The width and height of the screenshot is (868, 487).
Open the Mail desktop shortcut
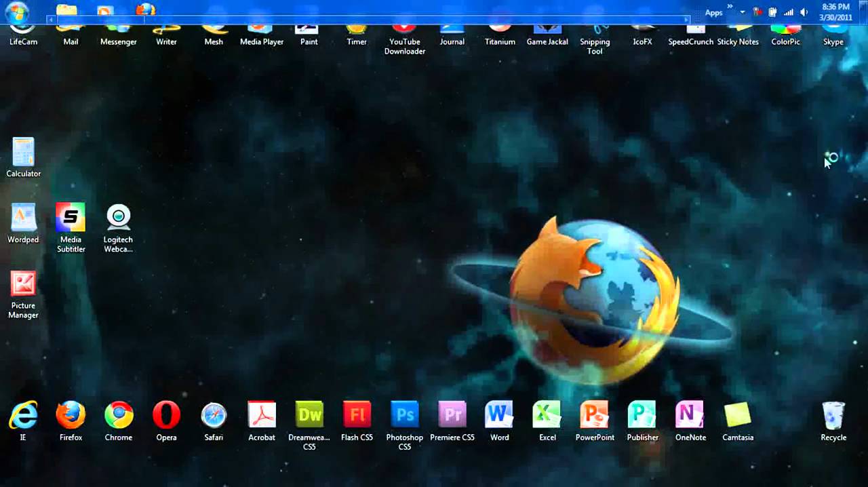[x=71, y=37]
